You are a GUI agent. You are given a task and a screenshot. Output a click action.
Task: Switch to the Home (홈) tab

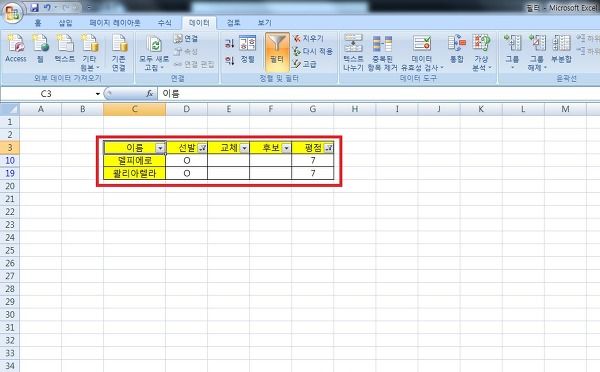(38, 23)
